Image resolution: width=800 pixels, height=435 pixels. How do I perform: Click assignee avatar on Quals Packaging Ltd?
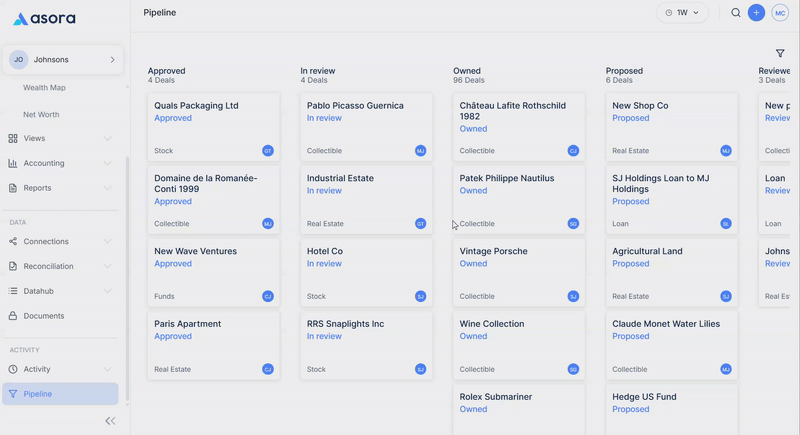[268, 150]
